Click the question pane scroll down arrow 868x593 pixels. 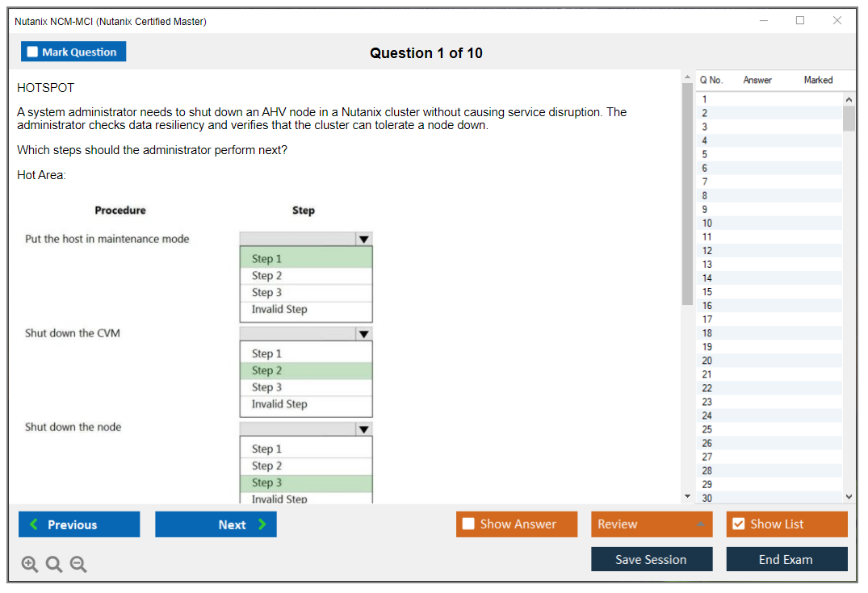(687, 496)
